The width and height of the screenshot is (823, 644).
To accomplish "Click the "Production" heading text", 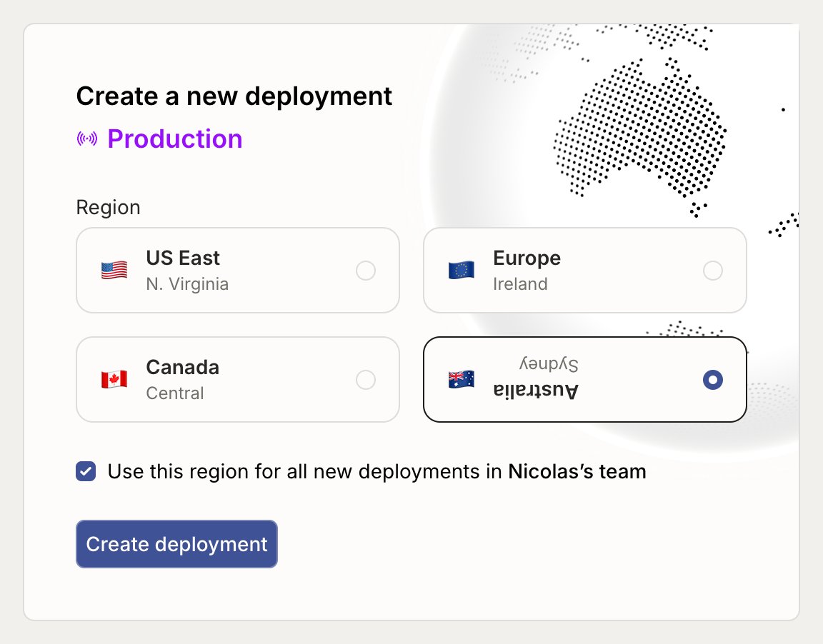I will click(x=175, y=139).
